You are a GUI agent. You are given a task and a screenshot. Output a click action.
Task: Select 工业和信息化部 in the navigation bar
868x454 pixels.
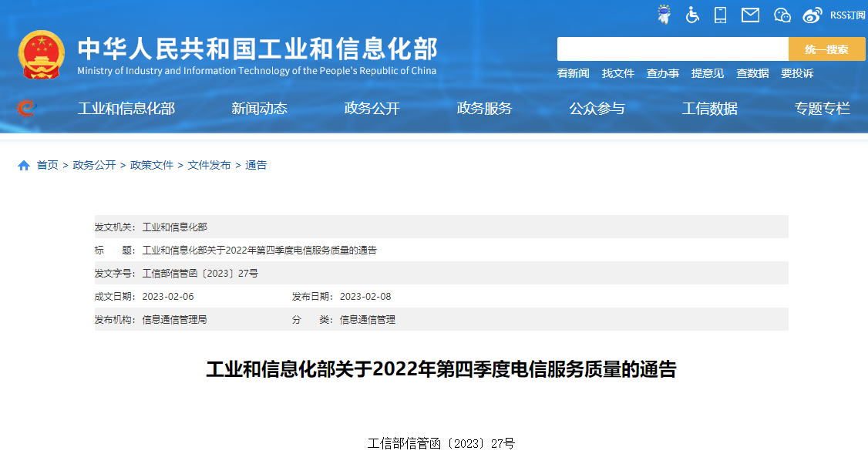click(126, 109)
